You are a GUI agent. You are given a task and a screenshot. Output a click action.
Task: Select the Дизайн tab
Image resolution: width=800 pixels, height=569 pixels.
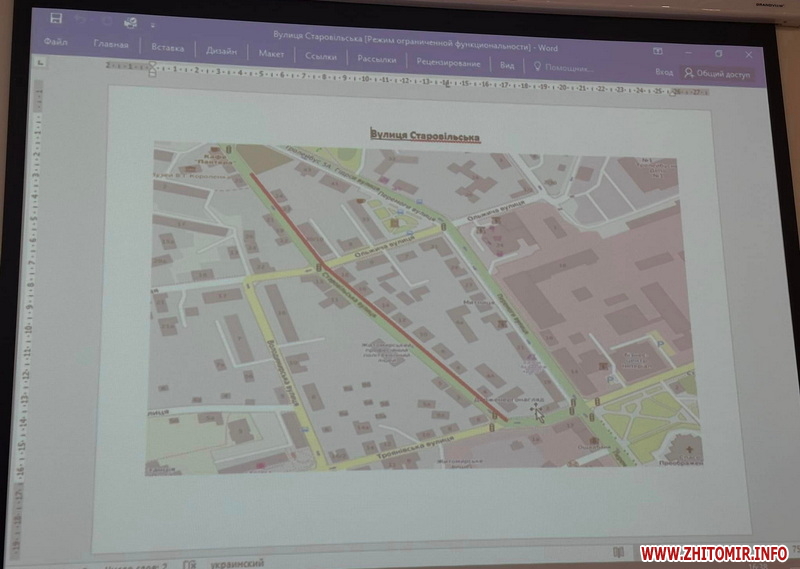click(x=221, y=50)
